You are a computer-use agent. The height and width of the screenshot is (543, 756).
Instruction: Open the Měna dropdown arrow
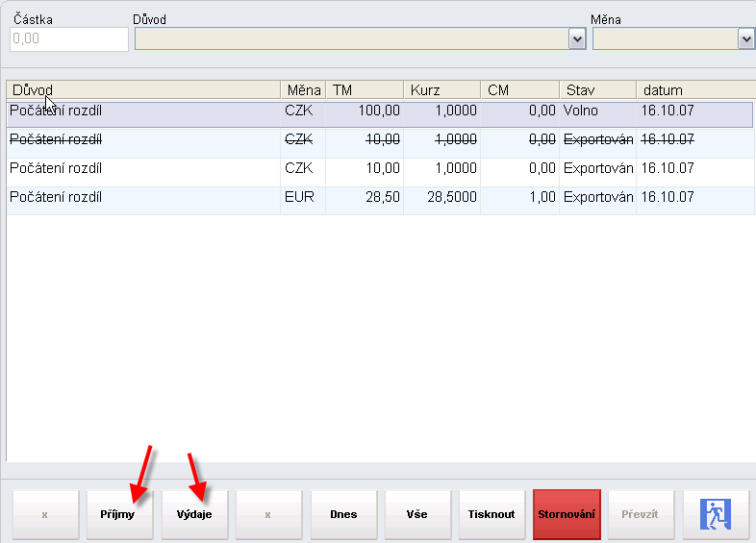point(745,39)
